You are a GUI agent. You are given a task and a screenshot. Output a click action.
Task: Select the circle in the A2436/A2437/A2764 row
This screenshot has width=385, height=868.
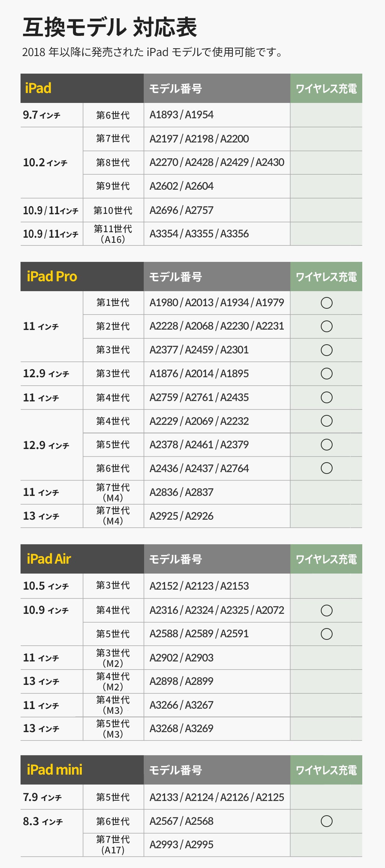tap(326, 468)
